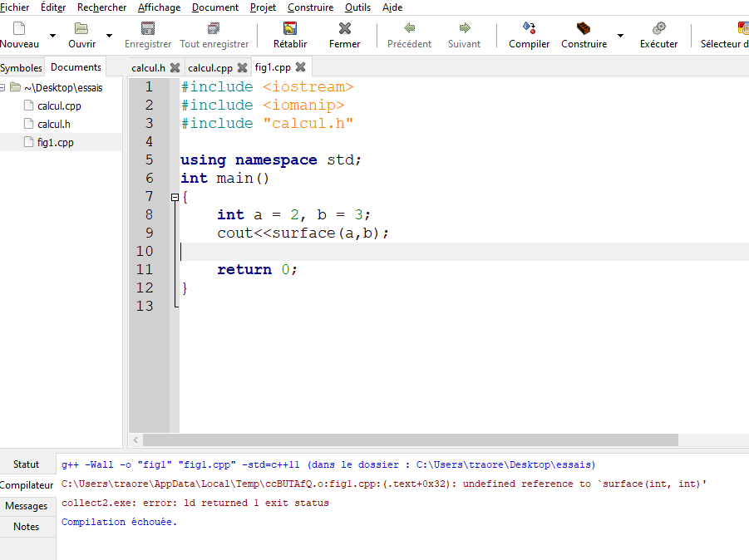Select the Messages panel tab

(x=27, y=506)
